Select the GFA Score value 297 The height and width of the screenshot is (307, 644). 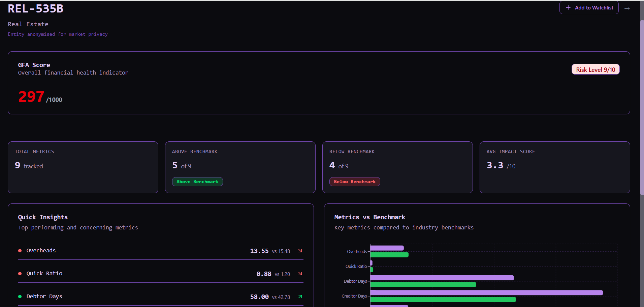(x=31, y=96)
